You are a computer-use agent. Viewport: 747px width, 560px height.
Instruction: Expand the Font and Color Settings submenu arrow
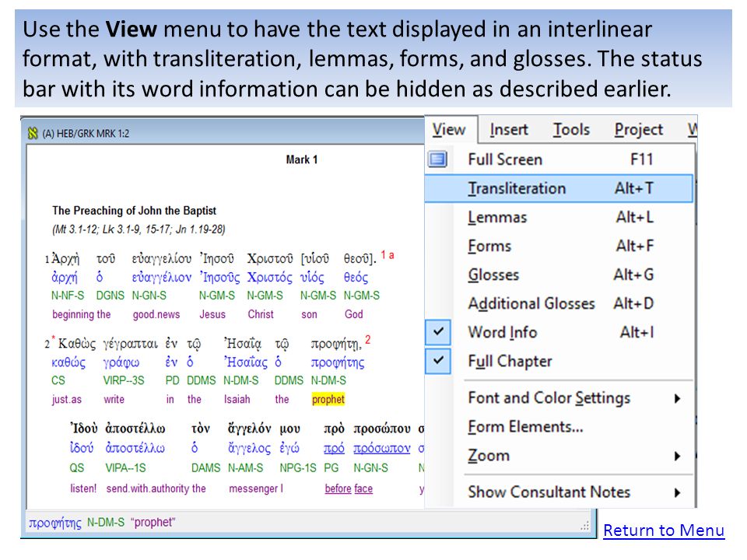(678, 398)
